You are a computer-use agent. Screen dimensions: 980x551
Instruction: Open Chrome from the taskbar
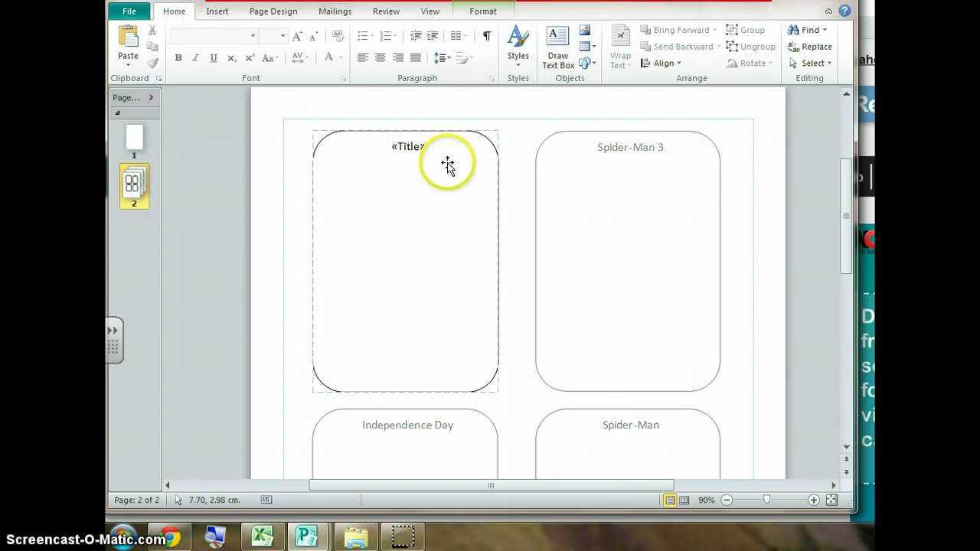(169, 536)
